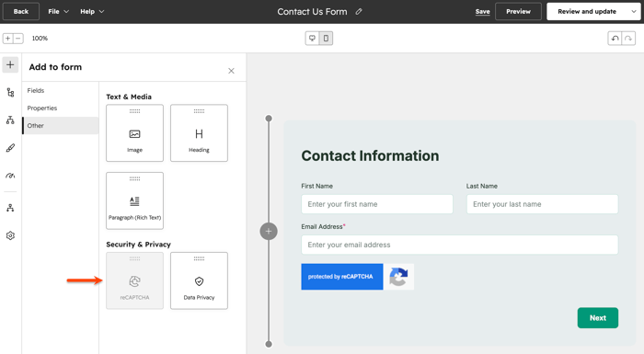Click the 100% zoom level text
The height and width of the screenshot is (354, 644).
coord(40,39)
